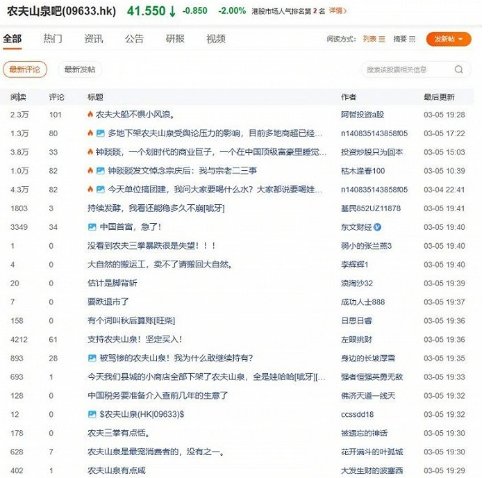Click the 农夫山泉吧(09633.hk) title

point(61,11)
